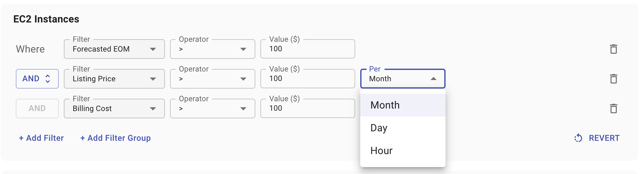Click the disabled AND operator button
Screen dimensions: 644x174
[37, 109]
